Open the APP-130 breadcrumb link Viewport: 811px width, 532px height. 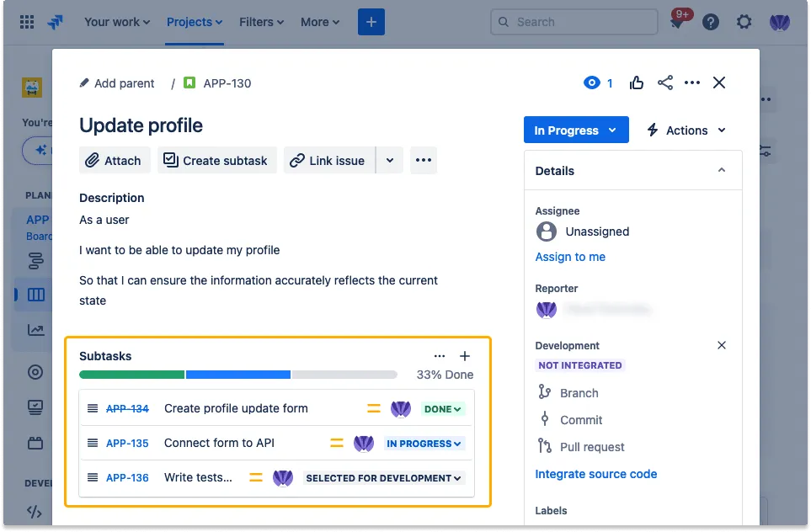coord(227,83)
